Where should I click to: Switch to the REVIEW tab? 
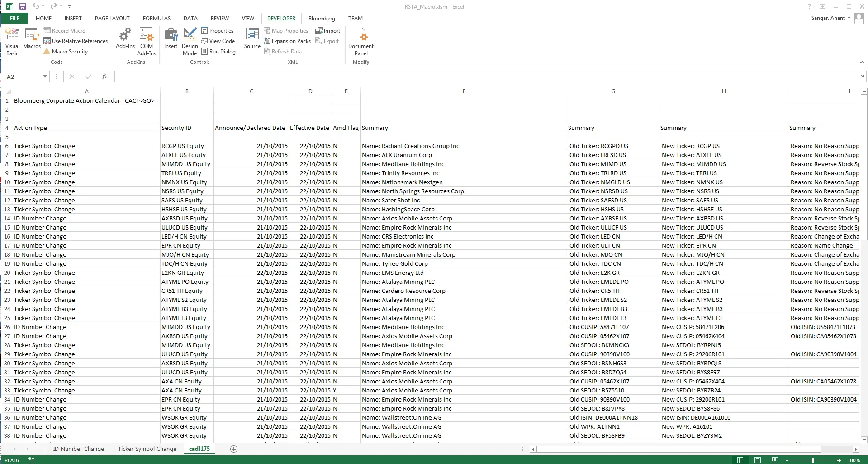pos(219,18)
